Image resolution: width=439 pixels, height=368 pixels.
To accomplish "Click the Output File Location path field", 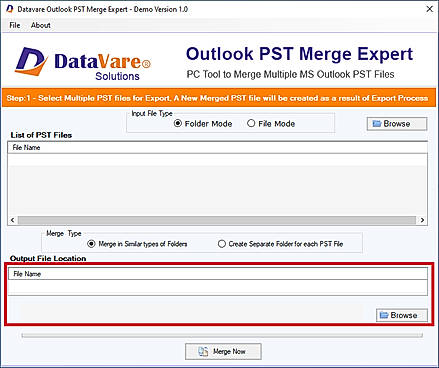I will click(x=218, y=287).
